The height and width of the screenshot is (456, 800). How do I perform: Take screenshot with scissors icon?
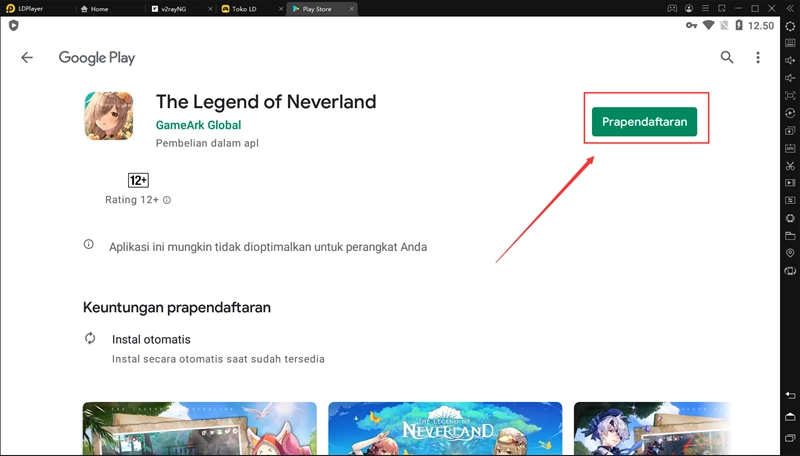coord(790,166)
